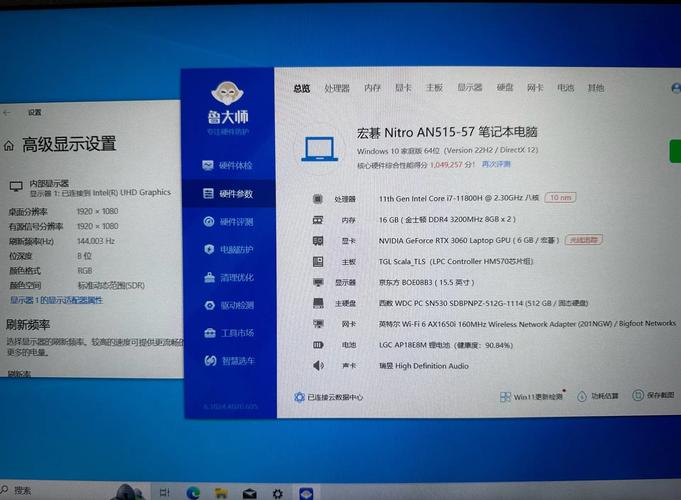The width and height of the screenshot is (681, 500).
Task: Click the TGL Scala_TLS motherboard text
Action: (456, 262)
